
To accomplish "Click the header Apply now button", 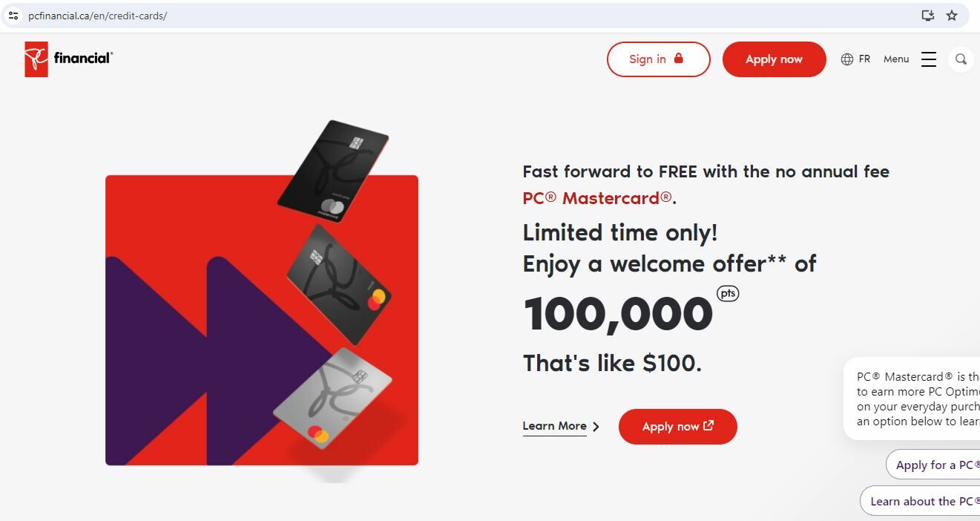I will (774, 59).
